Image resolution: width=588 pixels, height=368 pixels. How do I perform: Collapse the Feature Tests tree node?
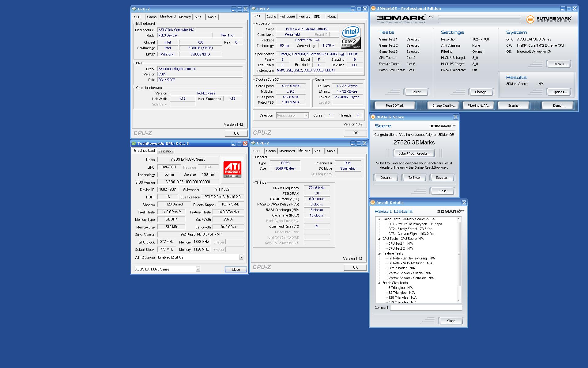(379, 253)
